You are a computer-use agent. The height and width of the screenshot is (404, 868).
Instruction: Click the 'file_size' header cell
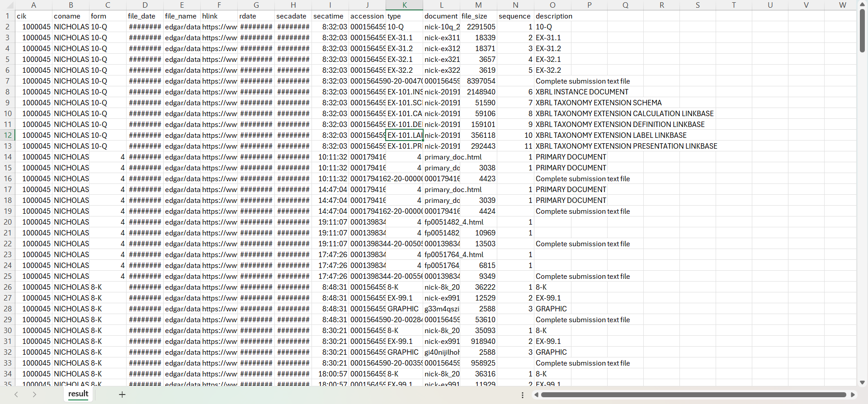click(x=478, y=16)
